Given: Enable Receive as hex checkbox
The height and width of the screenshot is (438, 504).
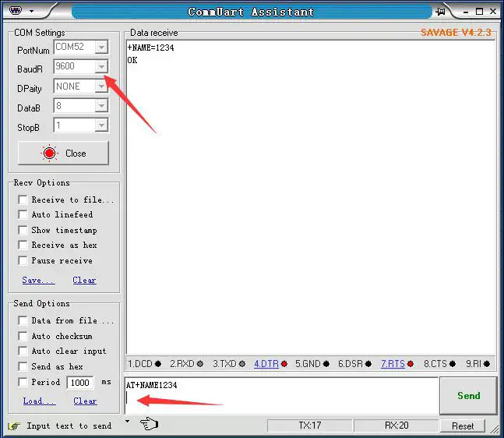Looking at the screenshot, I should (x=23, y=245).
